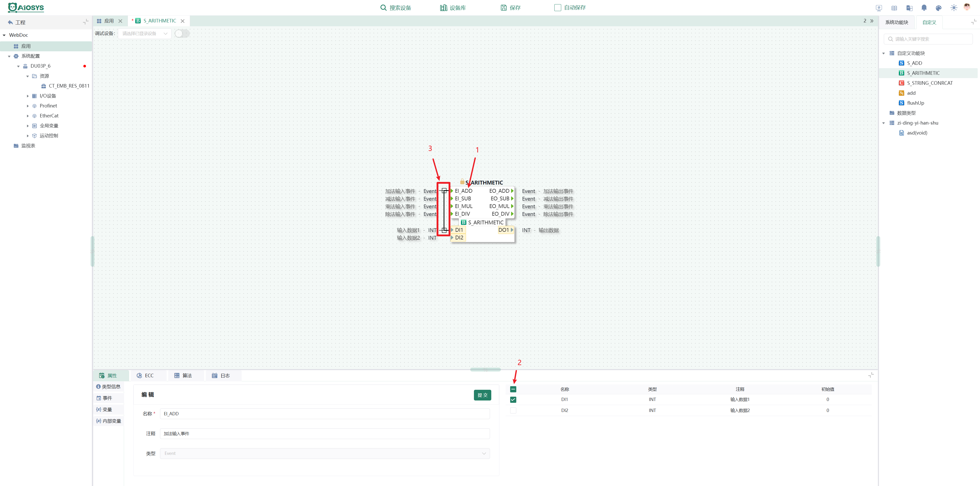Switch to 系统功能块 tab
The image size is (980, 486).
pos(896,22)
